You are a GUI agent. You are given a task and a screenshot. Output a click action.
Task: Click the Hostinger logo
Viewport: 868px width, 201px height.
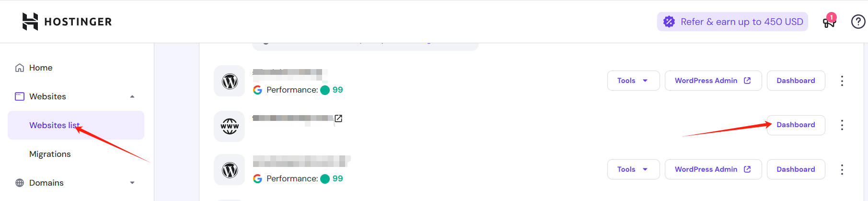67,22
